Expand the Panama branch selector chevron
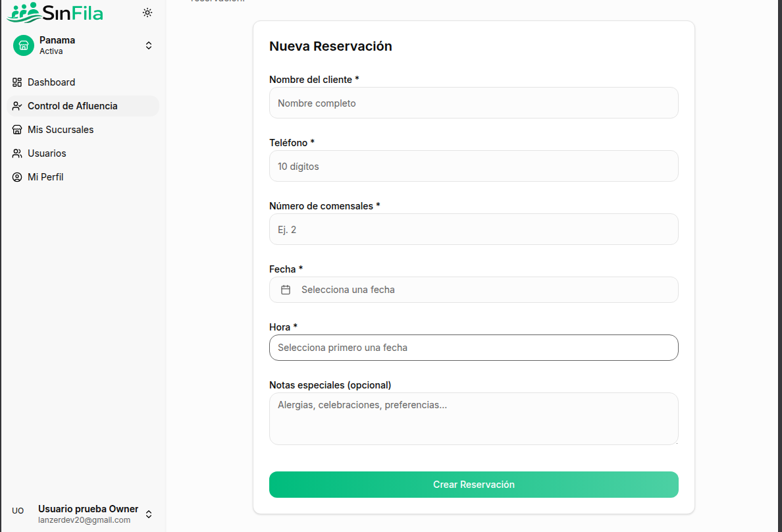The height and width of the screenshot is (532, 782). pyautogui.click(x=149, y=45)
